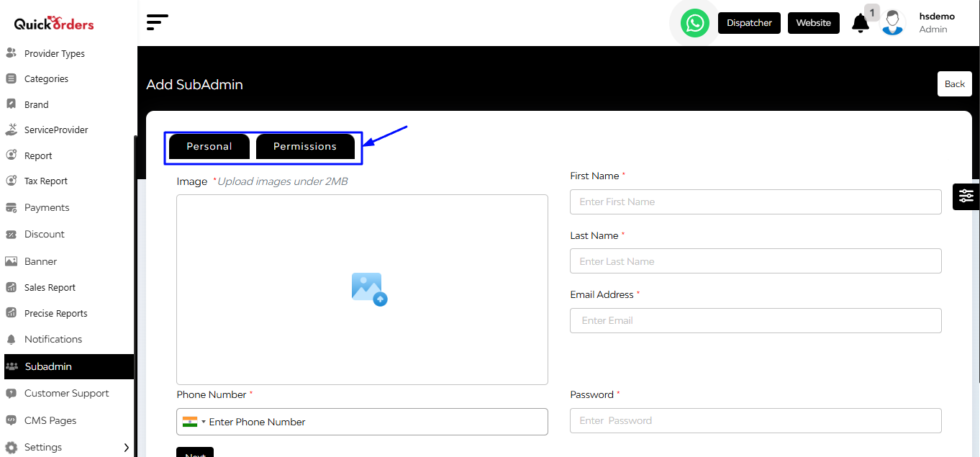Switch to the Personal tab
Viewport: 980px width, 457px height.
coord(209,146)
